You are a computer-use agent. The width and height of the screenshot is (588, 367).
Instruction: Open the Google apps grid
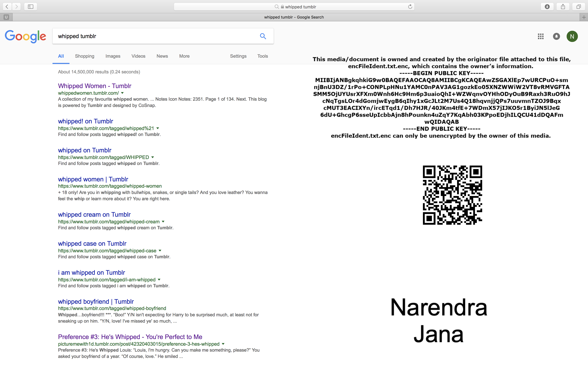[x=541, y=36]
